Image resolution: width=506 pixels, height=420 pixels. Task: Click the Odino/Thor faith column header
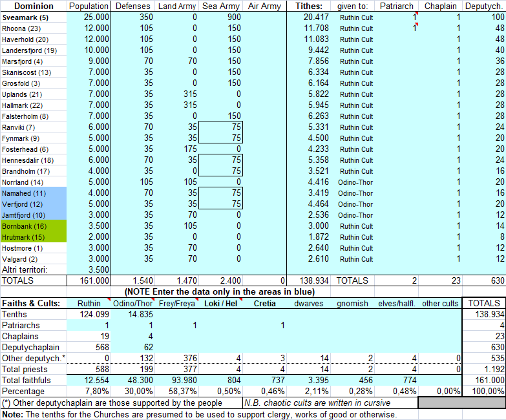pyautogui.click(x=132, y=303)
